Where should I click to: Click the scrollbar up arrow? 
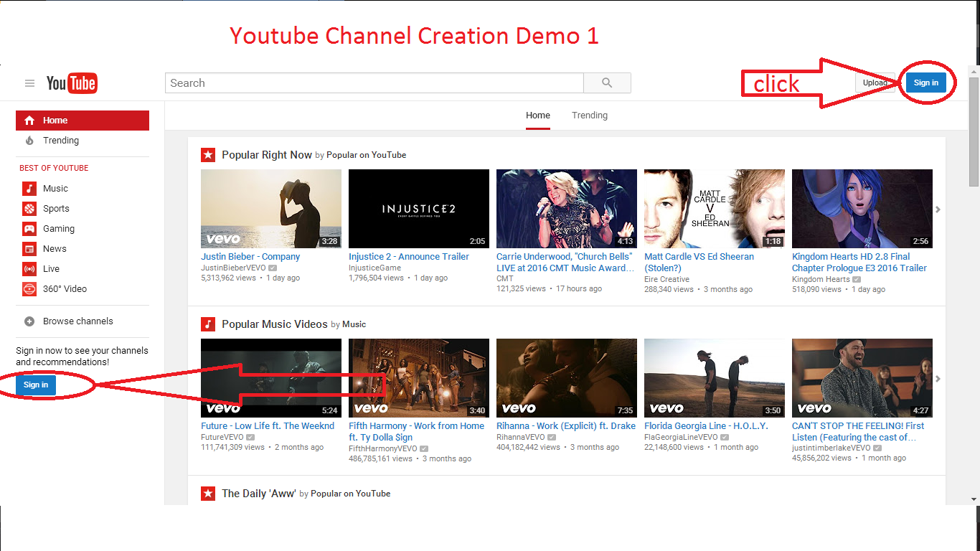[x=974, y=71]
